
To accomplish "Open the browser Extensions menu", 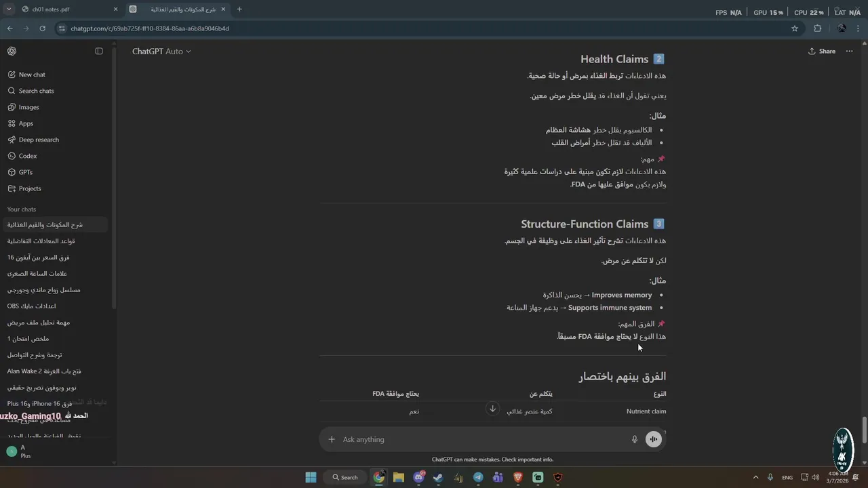I will [817, 28].
